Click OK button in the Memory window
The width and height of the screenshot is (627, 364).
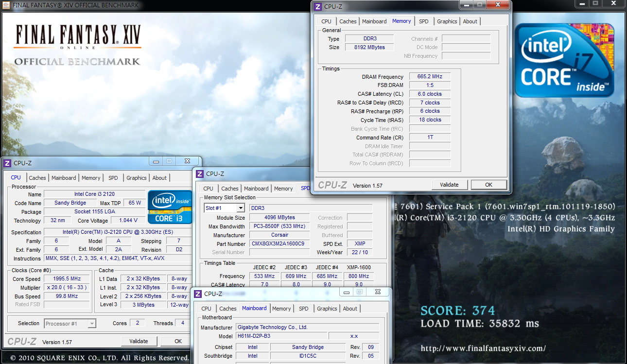tap(489, 185)
